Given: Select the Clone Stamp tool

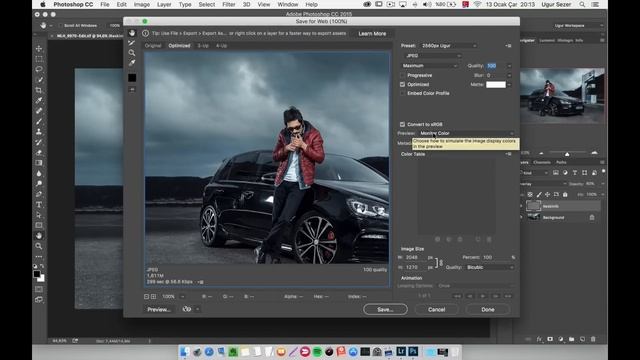Looking at the screenshot, I should (x=39, y=131).
